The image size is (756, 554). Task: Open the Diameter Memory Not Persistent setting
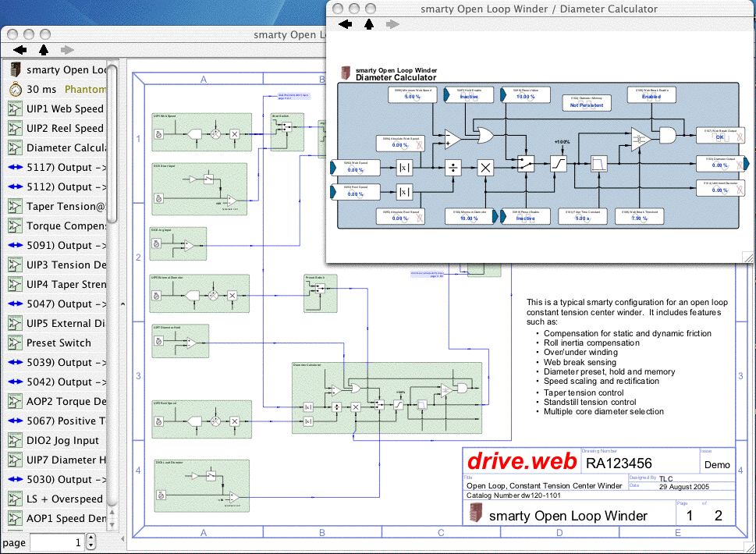(587, 103)
